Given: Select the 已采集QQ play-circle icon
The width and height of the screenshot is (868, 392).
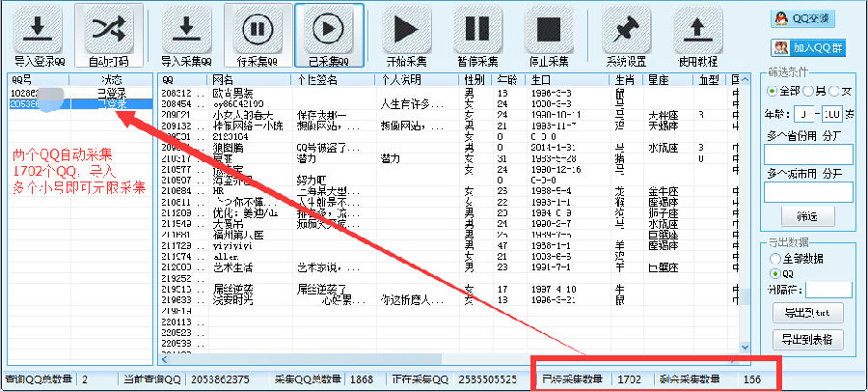Looking at the screenshot, I should pyautogui.click(x=329, y=30).
